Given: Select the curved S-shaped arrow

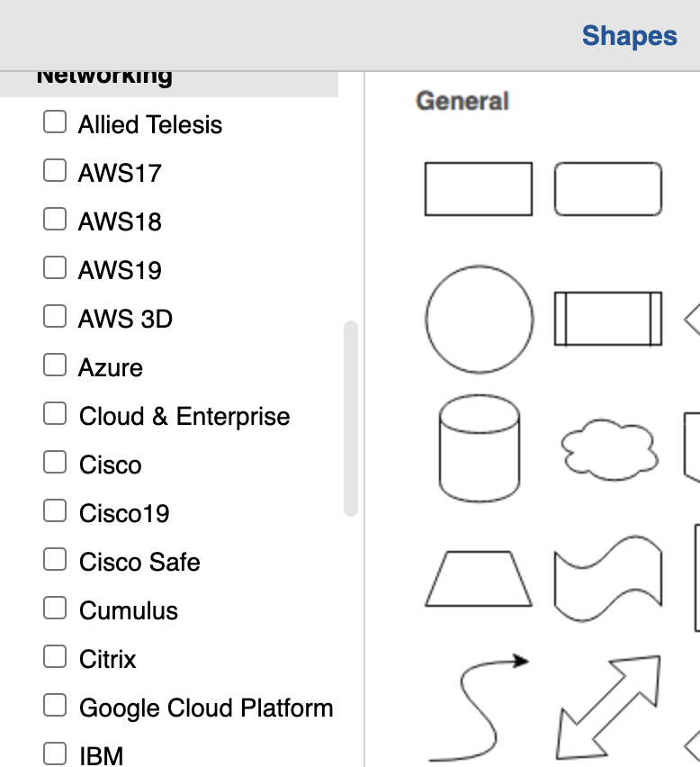Looking at the screenshot, I should point(479,708).
